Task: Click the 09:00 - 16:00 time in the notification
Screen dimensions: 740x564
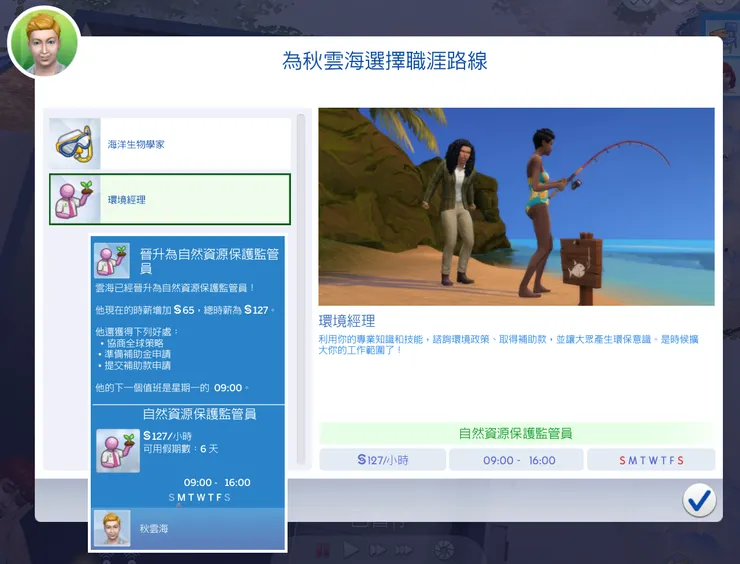Action: (x=217, y=482)
